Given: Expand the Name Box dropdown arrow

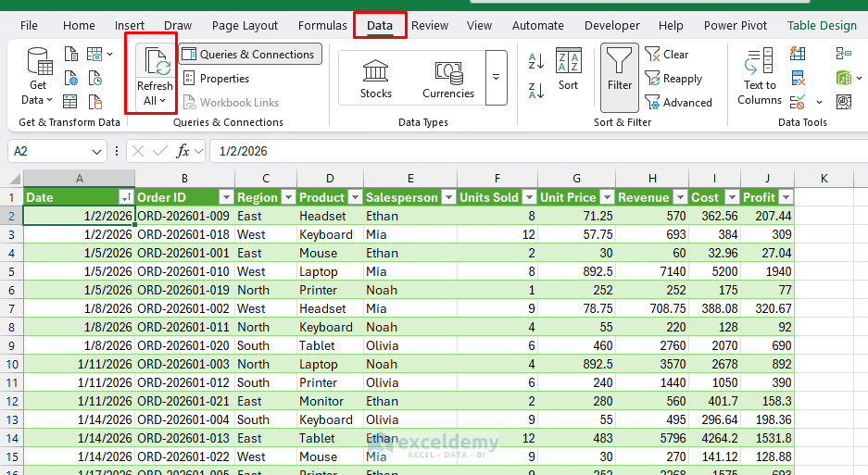Looking at the screenshot, I should click(x=97, y=152).
